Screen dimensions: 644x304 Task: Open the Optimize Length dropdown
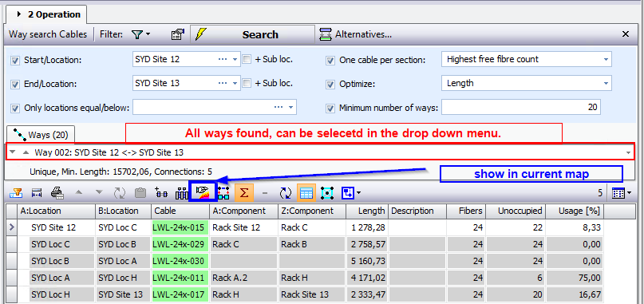point(606,83)
